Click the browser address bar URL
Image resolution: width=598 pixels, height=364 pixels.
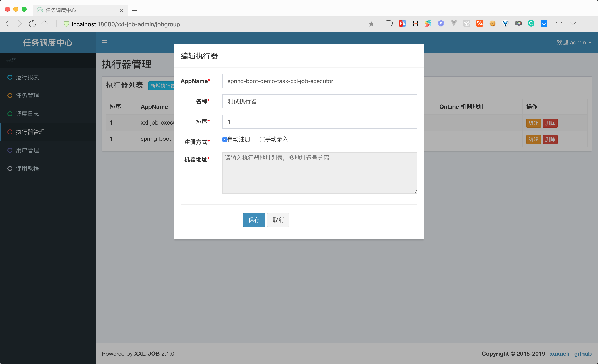[126, 24]
